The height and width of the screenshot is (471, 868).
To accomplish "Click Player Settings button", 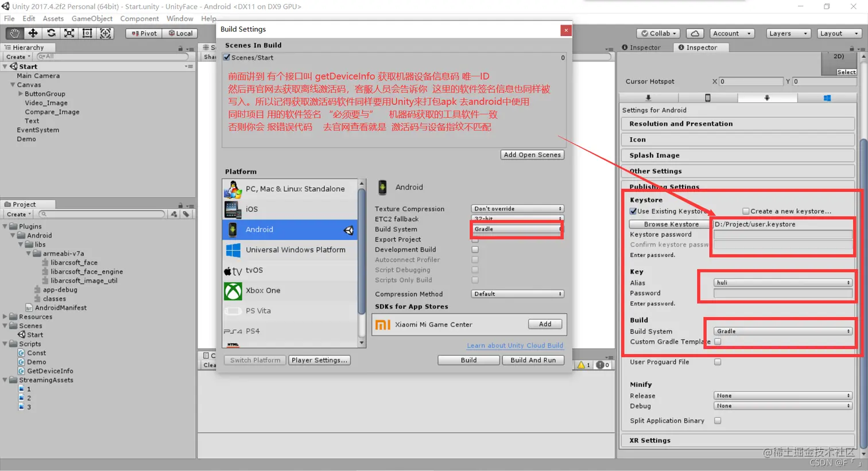I will pyautogui.click(x=319, y=360).
